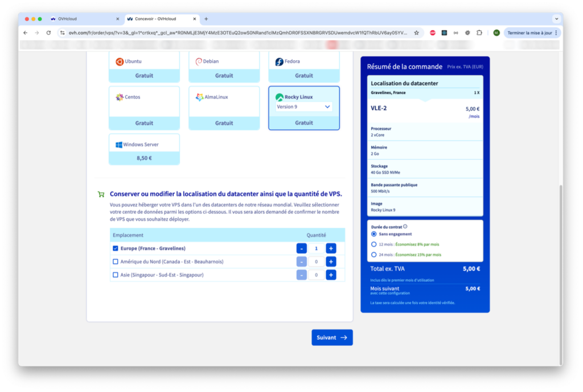
Task: Open the Rocky Linux Version 9 dropdown
Action: 304,106
